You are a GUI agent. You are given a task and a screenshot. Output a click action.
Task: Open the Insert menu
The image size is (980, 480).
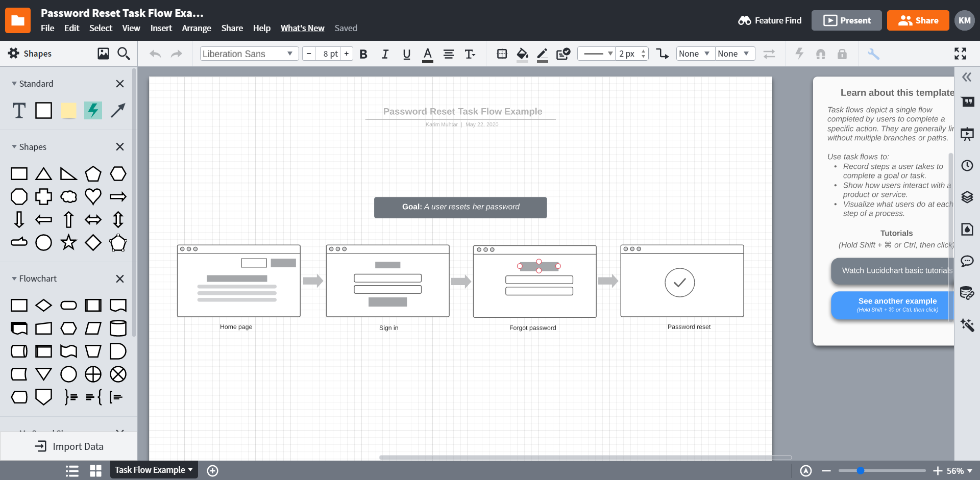click(x=161, y=28)
